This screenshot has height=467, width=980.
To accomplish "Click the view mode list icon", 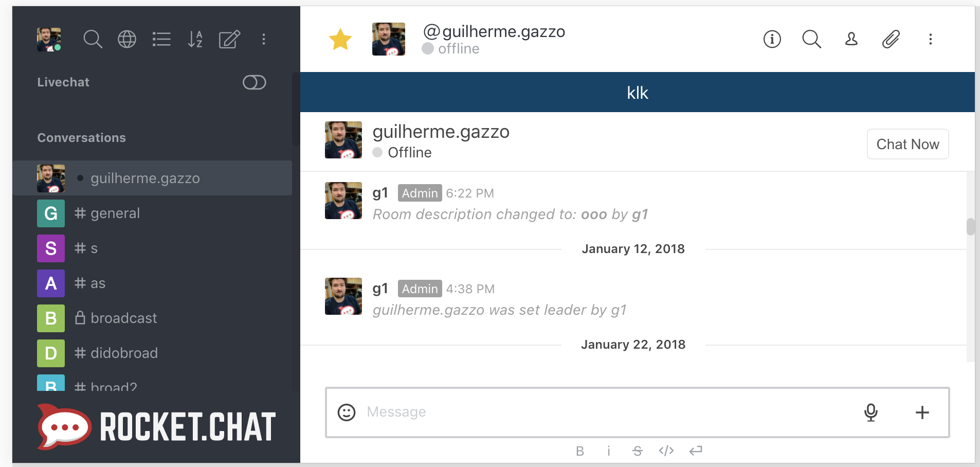I will (161, 39).
